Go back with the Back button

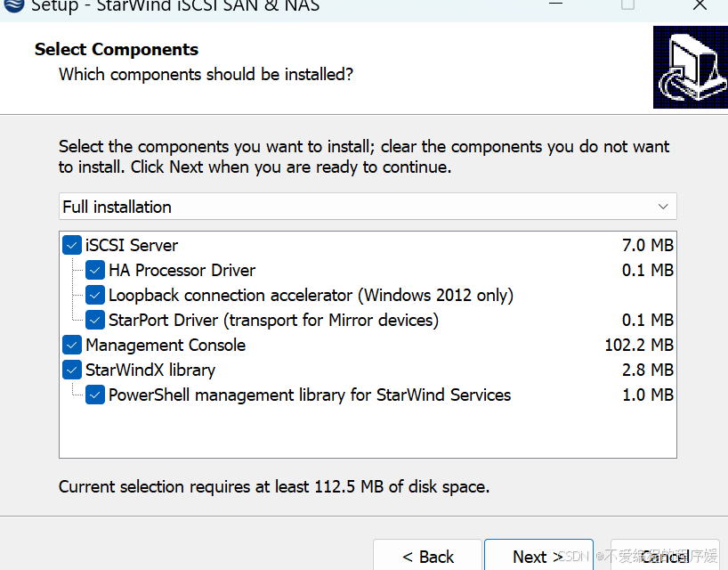pos(428,557)
